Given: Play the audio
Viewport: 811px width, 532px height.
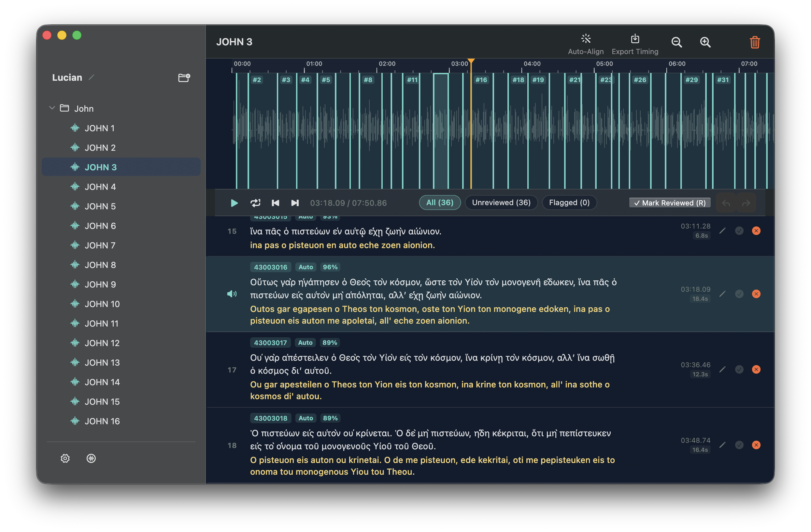Looking at the screenshot, I should (234, 203).
